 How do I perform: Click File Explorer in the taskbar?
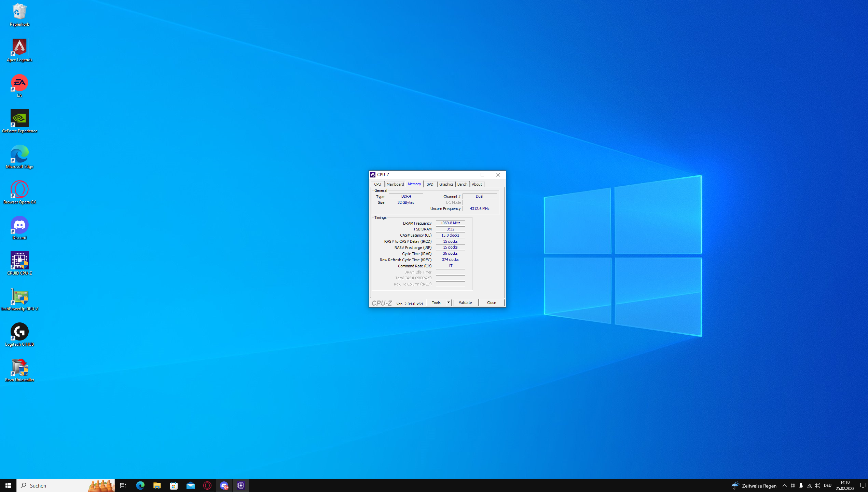157,485
